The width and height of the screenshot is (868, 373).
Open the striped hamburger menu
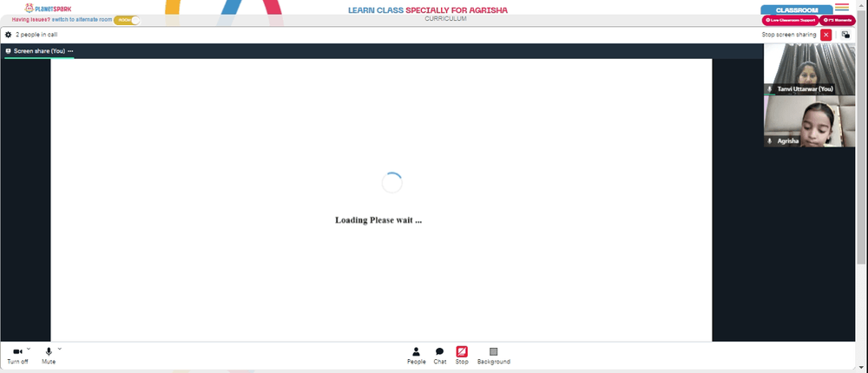[842, 7]
